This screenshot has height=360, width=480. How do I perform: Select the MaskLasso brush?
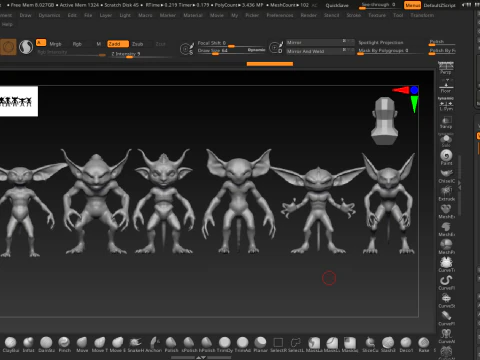pos(314,345)
